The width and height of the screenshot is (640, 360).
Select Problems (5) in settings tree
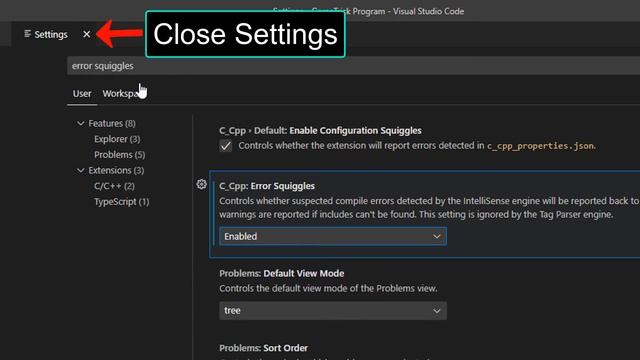[x=120, y=155]
